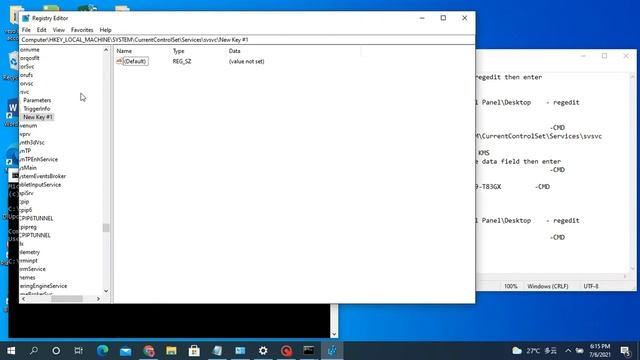Select the TCPIPTUNNEL key
The width and height of the screenshot is (640, 360).
pos(35,235)
